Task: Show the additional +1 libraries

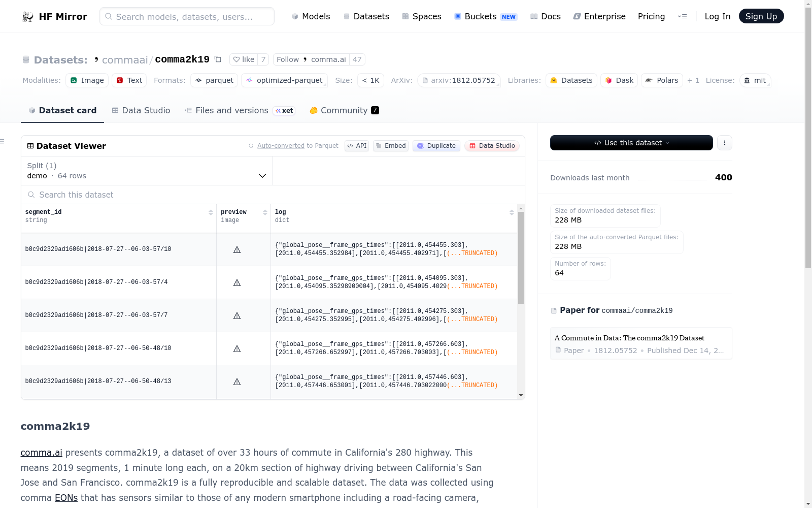Action: pos(693,80)
